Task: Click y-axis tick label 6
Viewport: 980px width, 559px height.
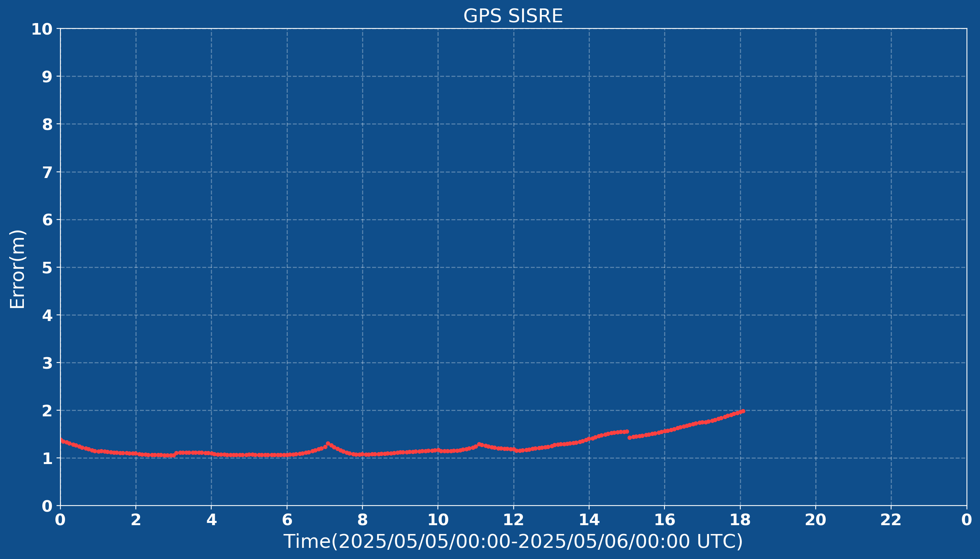Action: (x=47, y=220)
